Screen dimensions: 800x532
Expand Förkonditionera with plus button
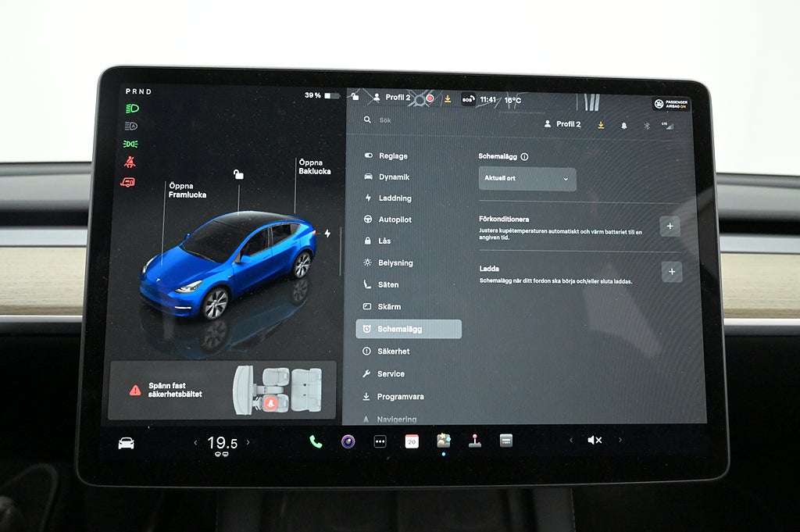tap(670, 227)
